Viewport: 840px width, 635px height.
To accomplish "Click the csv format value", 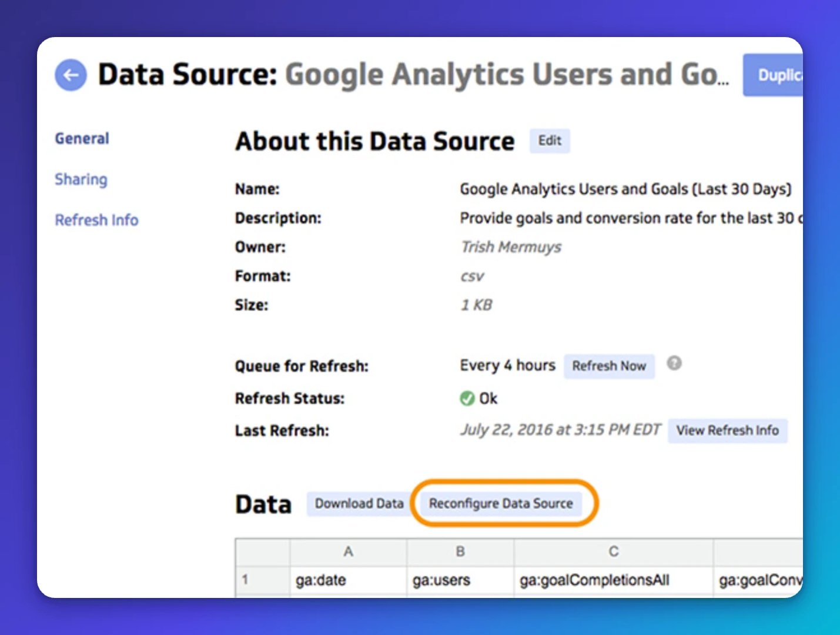I will click(x=472, y=276).
